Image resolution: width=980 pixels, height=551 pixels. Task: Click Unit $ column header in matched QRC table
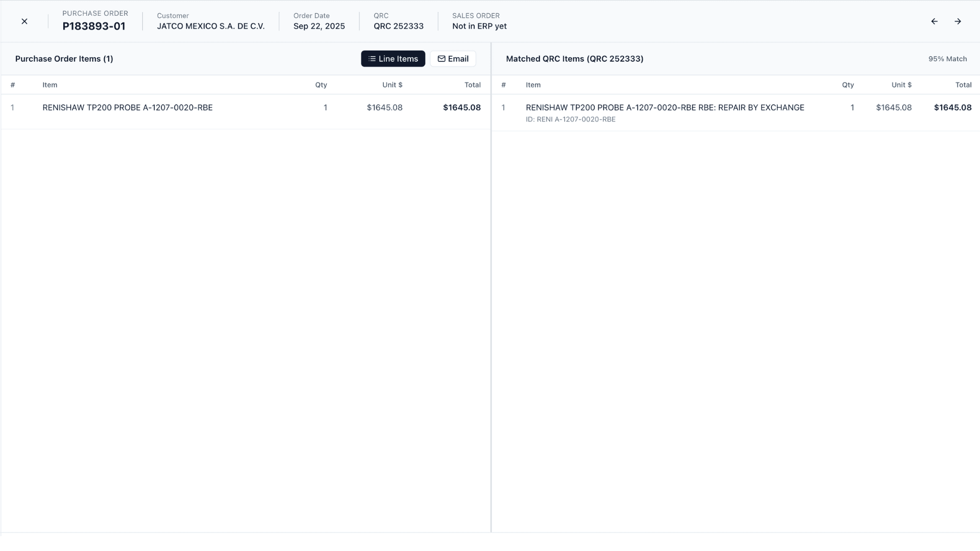click(x=901, y=85)
